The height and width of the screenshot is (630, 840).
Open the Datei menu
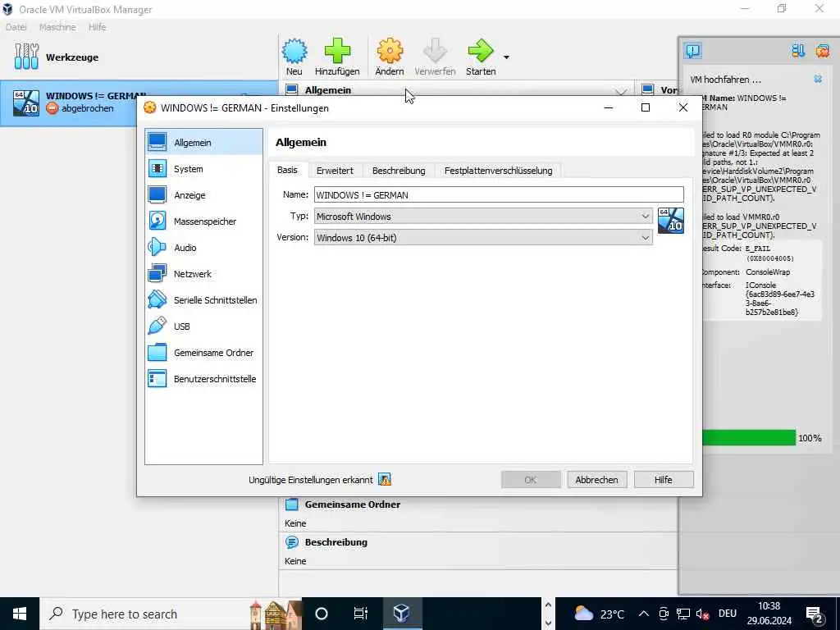(16, 27)
